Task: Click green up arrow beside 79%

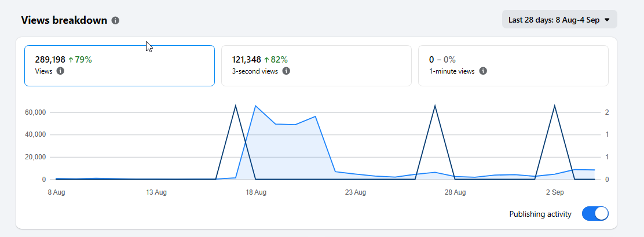Action: pyautogui.click(x=71, y=60)
